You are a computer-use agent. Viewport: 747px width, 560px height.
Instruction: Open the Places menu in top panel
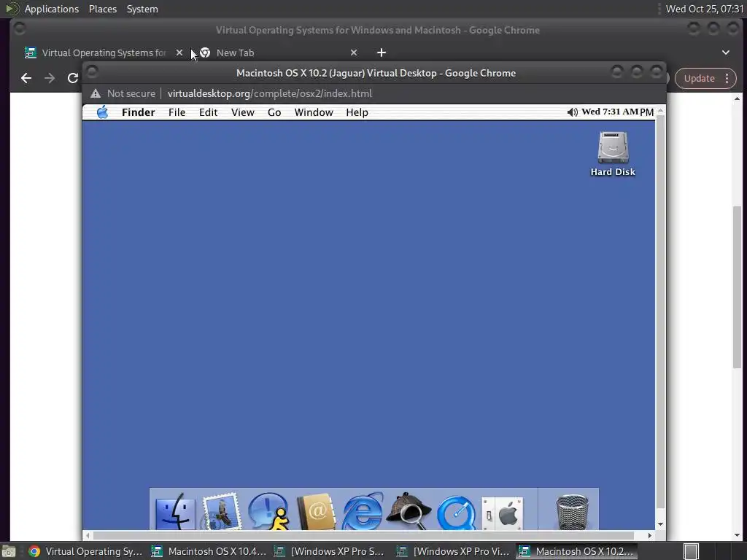pos(102,9)
